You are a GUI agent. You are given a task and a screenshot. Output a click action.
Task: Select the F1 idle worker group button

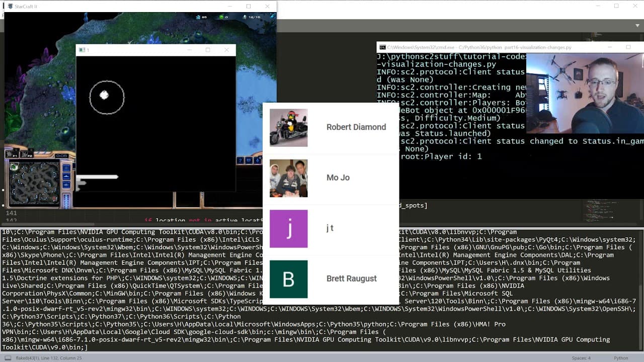pyautogui.click(x=11, y=155)
